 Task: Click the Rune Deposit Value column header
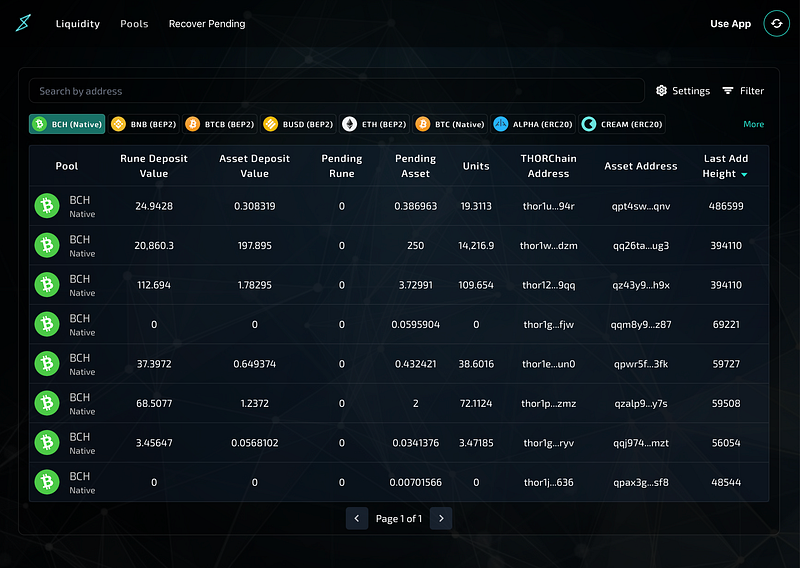pyautogui.click(x=154, y=166)
